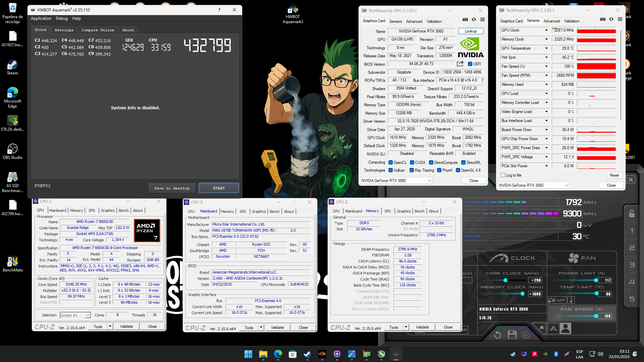Adjust the Memory Clock slider handle in Afterburner
The width and height of the screenshot is (644, 362).
point(522,294)
